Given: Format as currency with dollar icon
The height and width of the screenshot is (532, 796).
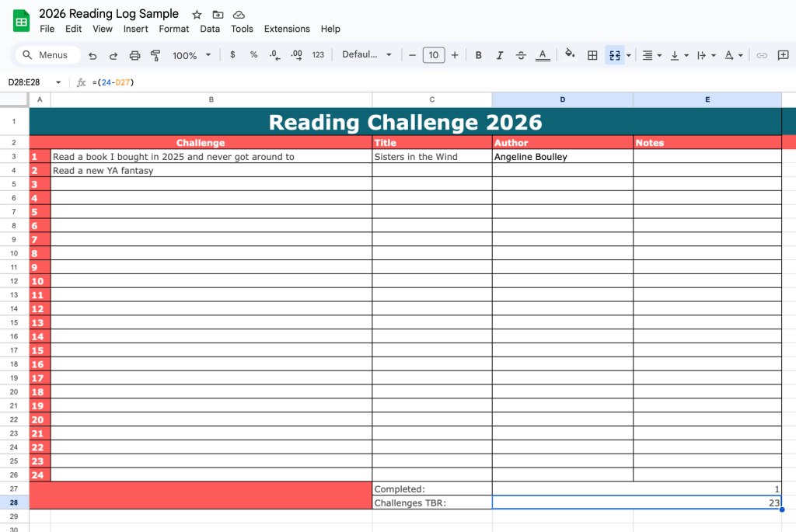Looking at the screenshot, I should 232,55.
